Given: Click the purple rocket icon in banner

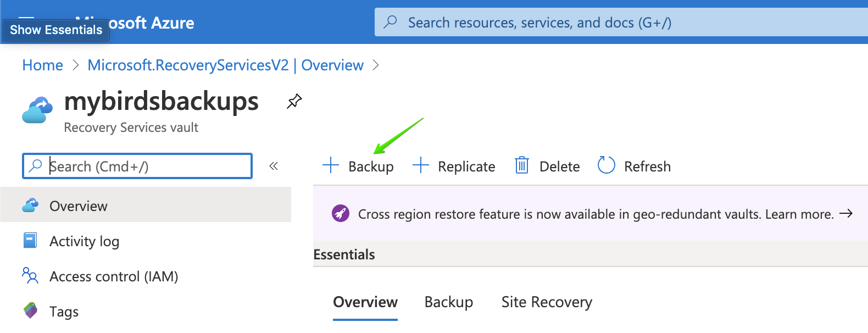Looking at the screenshot, I should [341, 213].
